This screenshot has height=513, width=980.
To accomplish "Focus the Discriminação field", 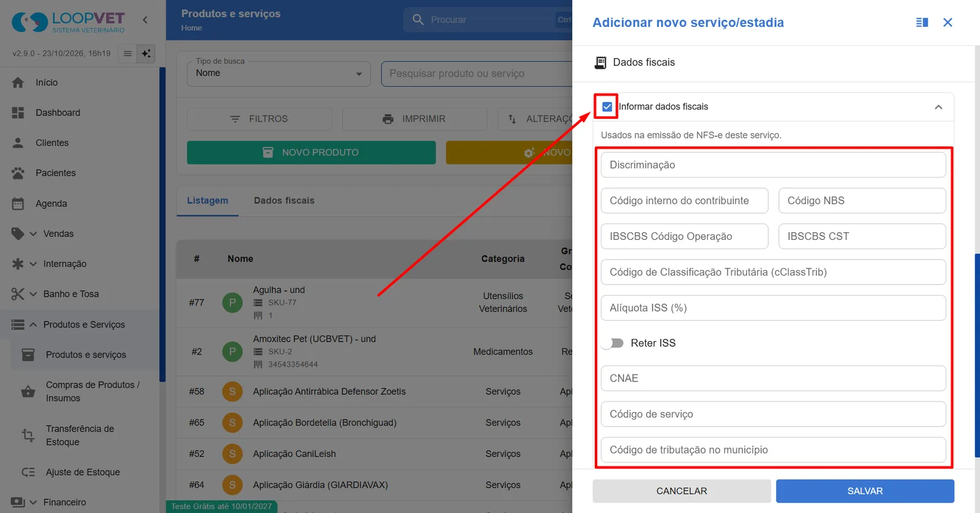I will point(773,165).
